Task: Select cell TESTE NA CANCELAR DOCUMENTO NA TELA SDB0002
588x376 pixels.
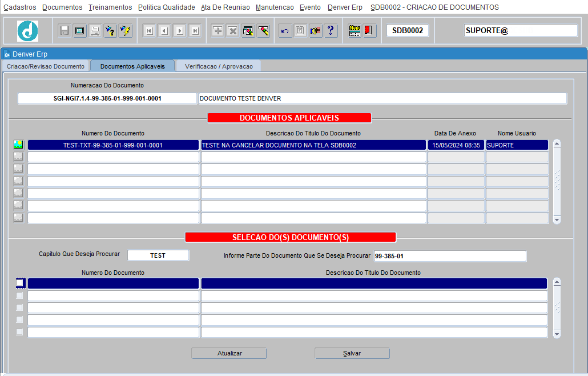Action: pyautogui.click(x=313, y=145)
